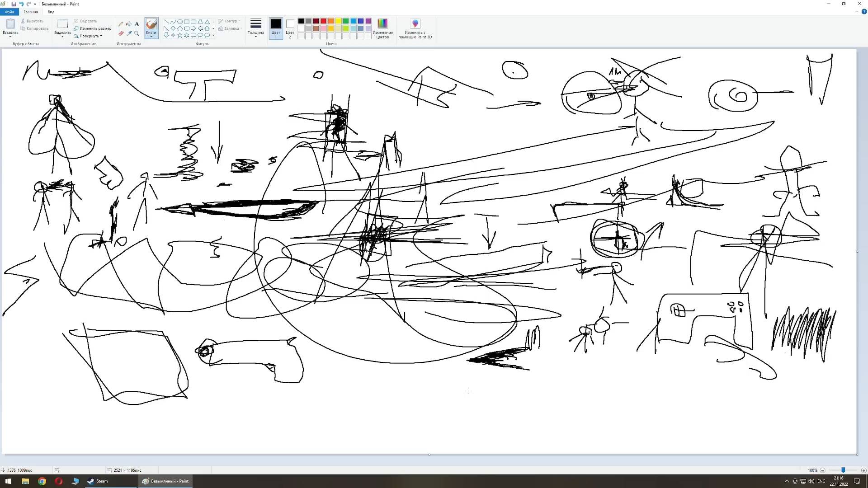Select the Eraser tool
Screen dimensions: 868x488
click(121, 33)
